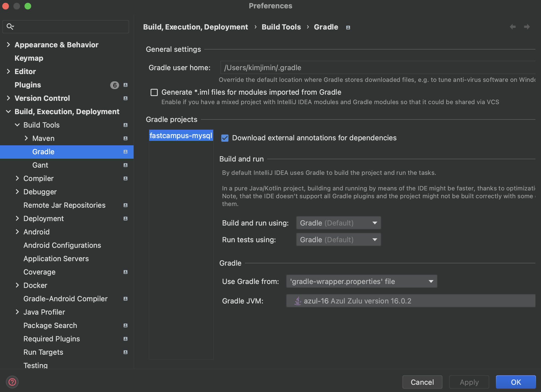Screen dimensions: 541x392
Task: Click the Plugins update count badge
Action: coord(115,85)
